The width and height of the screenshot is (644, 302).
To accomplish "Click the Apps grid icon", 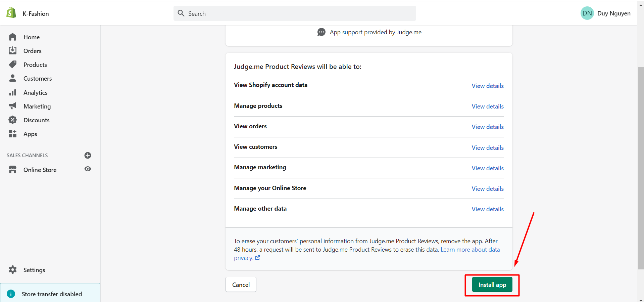I will click(x=13, y=134).
